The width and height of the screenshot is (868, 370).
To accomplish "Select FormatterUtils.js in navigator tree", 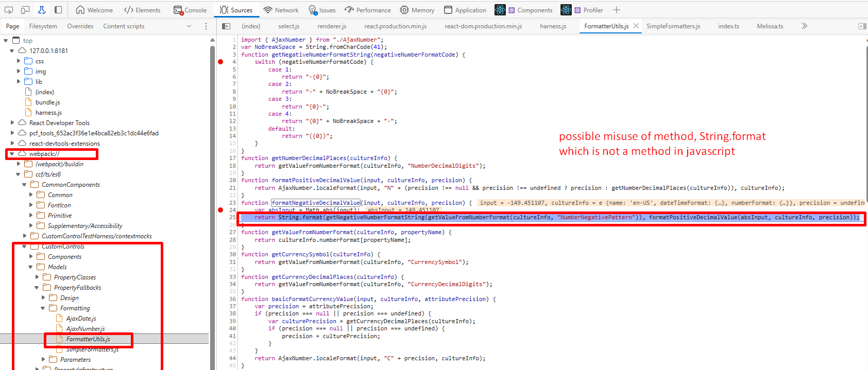I will pyautogui.click(x=88, y=339).
